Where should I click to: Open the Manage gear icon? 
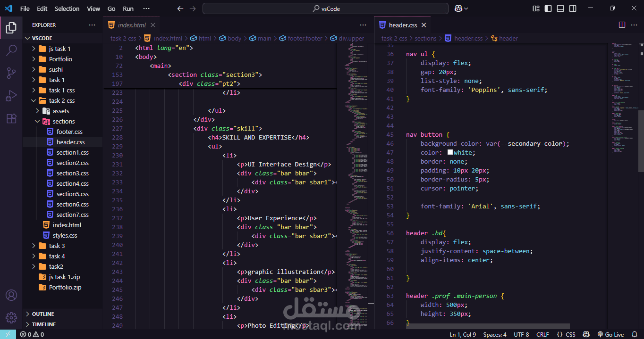click(11, 318)
